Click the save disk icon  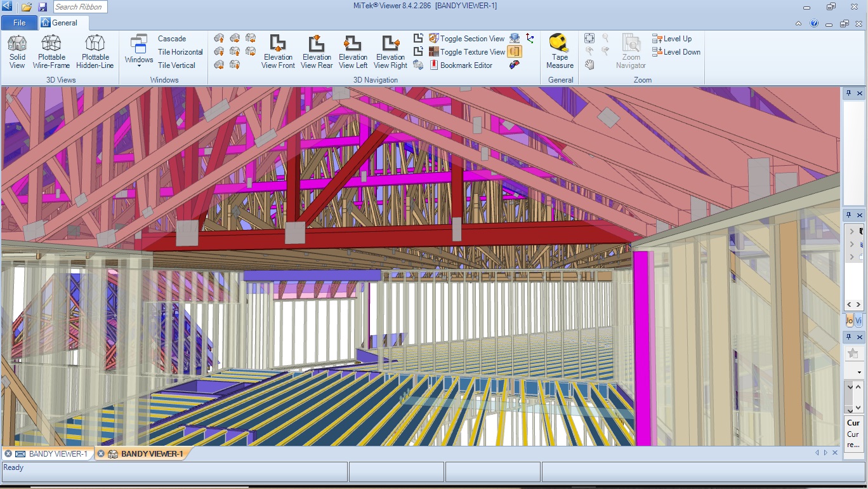click(43, 7)
